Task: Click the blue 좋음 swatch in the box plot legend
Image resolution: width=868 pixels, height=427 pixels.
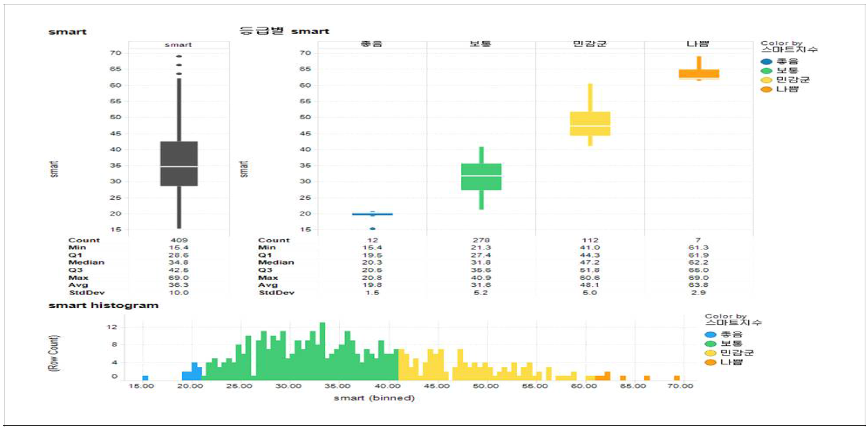Action: coord(766,62)
